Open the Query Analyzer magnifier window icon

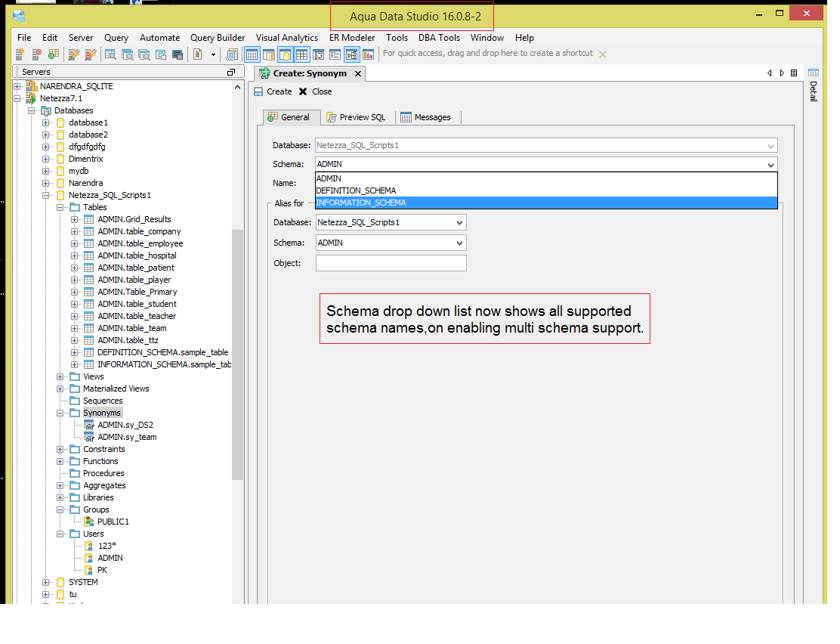(x=110, y=54)
